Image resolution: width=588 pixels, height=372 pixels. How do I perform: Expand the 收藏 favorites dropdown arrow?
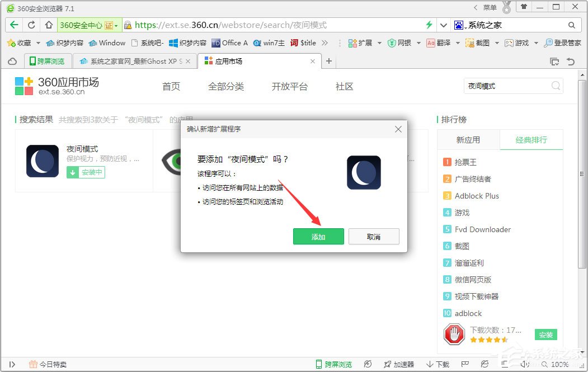coord(38,43)
